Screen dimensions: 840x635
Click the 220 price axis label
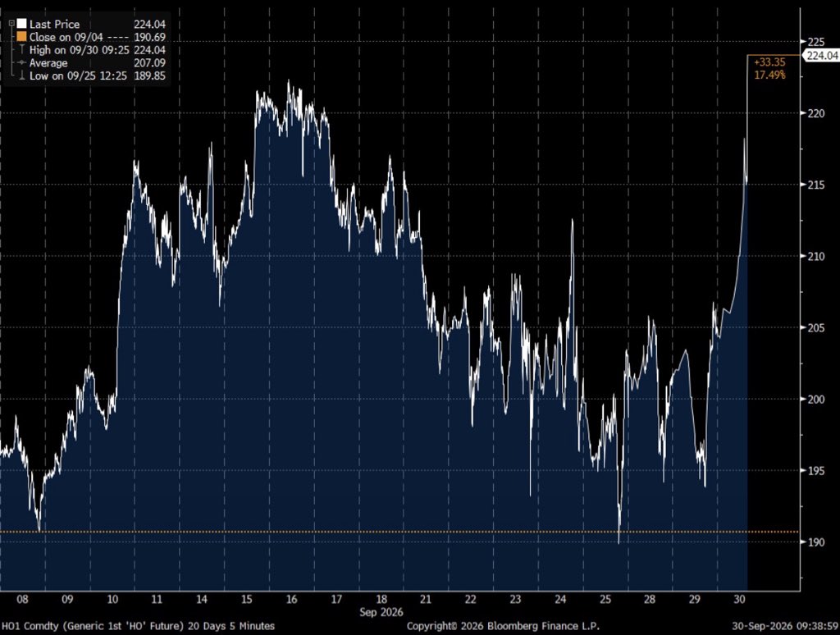pyautogui.click(x=817, y=113)
